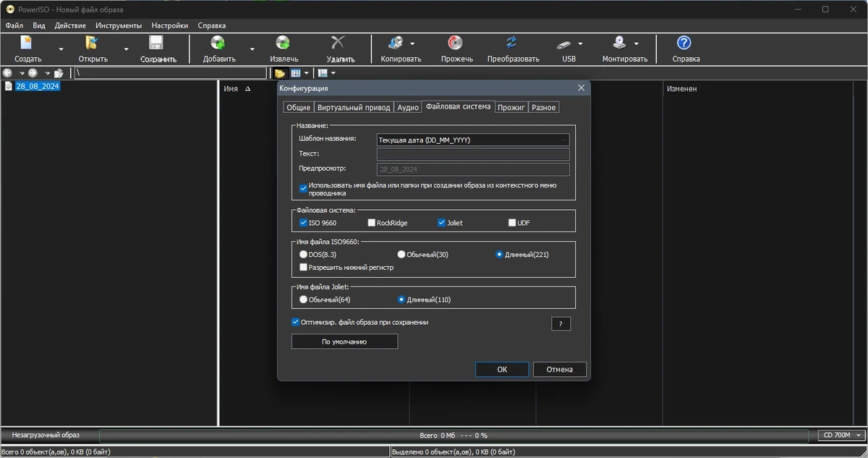Click the back navigation arrow icon
The image size is (868, 458).
tap(8, 73)
